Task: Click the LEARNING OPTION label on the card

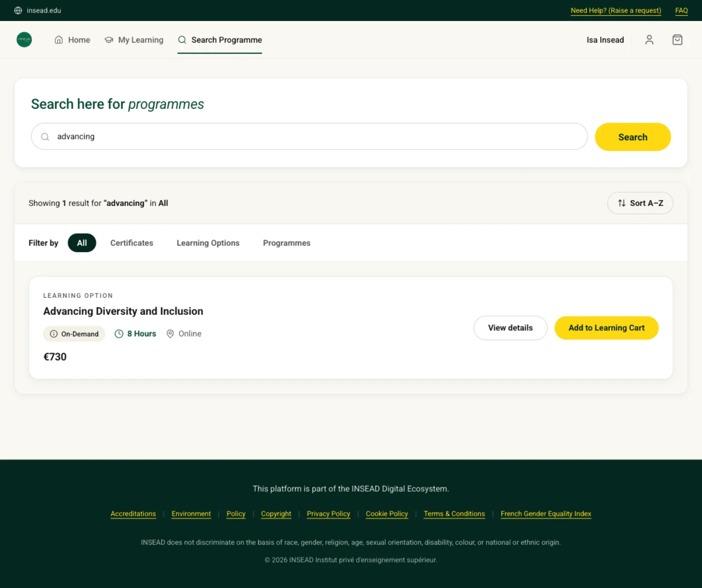Action: (78, 296)
